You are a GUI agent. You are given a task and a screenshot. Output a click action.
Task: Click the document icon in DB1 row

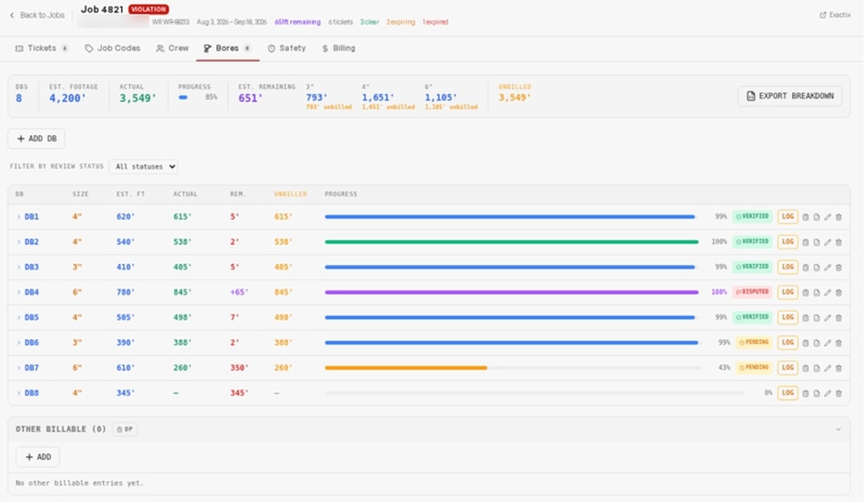[816, 217]
